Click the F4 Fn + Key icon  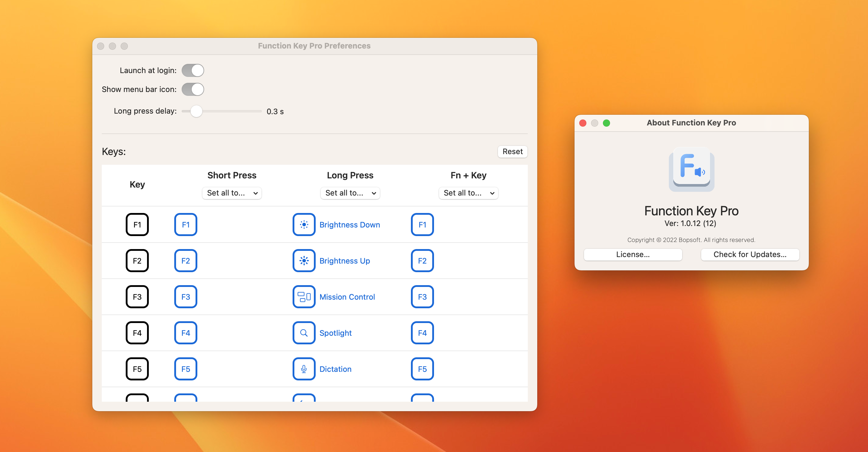point(422,333)
